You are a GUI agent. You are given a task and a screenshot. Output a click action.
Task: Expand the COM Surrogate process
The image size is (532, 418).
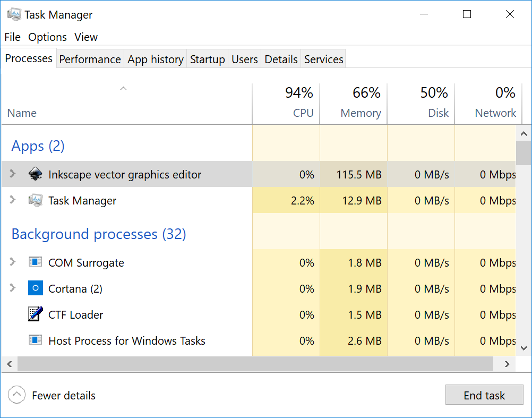(x=13, y=262)
